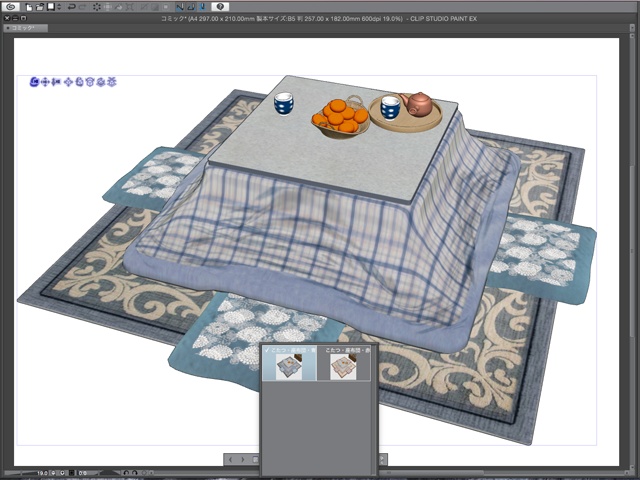This screenshot has height=480, width=640.
Task: Click the zoom value field showing 19.0
Action: tap(42, 473)
